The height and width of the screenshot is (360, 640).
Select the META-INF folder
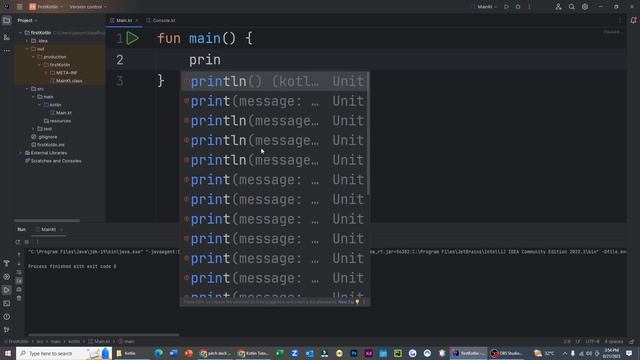[x=63, y=73]
